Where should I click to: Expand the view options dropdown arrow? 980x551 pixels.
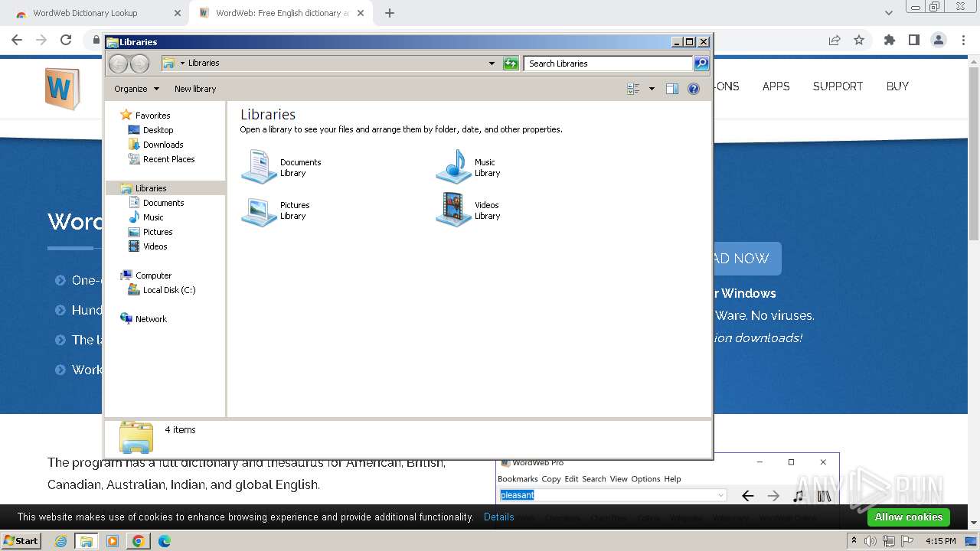pos(652,89)
